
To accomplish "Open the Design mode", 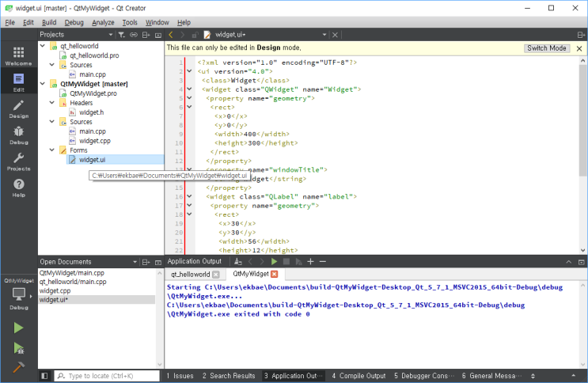I will pyautogui.click(x=18, y=108).
